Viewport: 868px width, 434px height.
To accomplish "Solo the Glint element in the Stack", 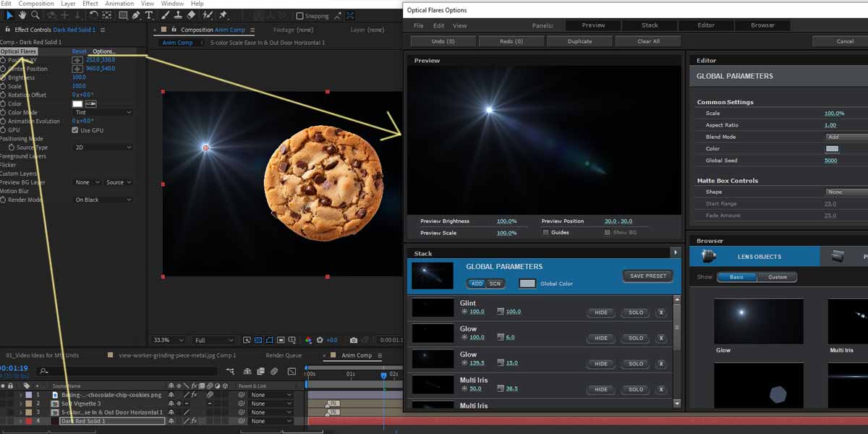I will [635, 312].
